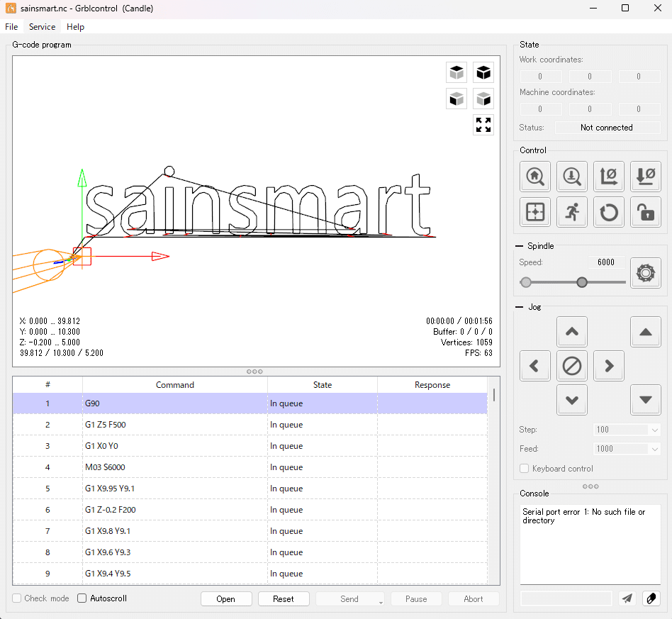Image resolution: width=672 pixels, height=619 pixels.
Task: Collapse the Jog panel
Action: [x=519, y=307]
